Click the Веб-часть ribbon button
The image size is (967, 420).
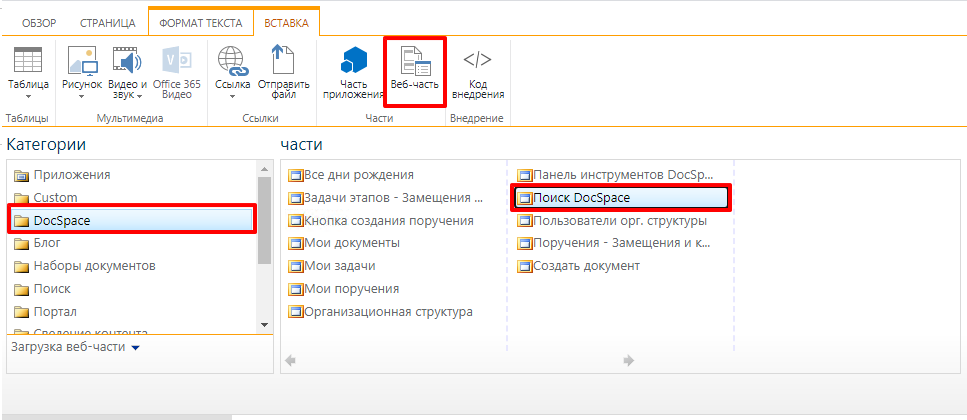[x=414, y=72]
